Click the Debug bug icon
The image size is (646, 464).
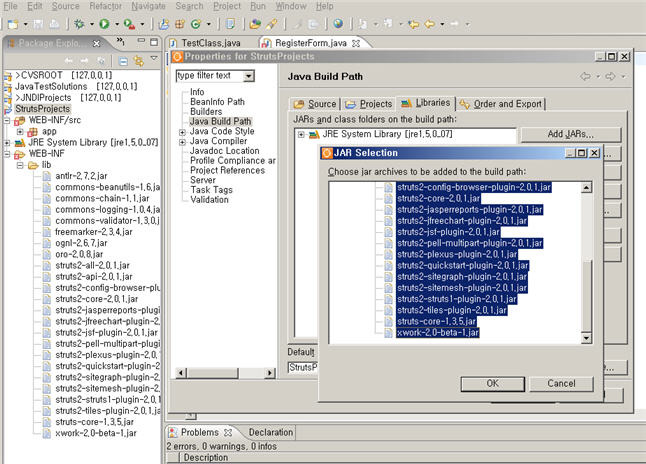point(79,24)
